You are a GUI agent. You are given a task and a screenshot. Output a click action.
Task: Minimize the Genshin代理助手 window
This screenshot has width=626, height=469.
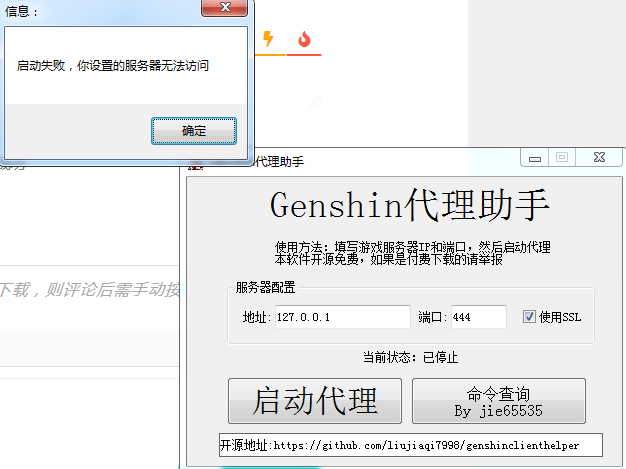[536, 157]
